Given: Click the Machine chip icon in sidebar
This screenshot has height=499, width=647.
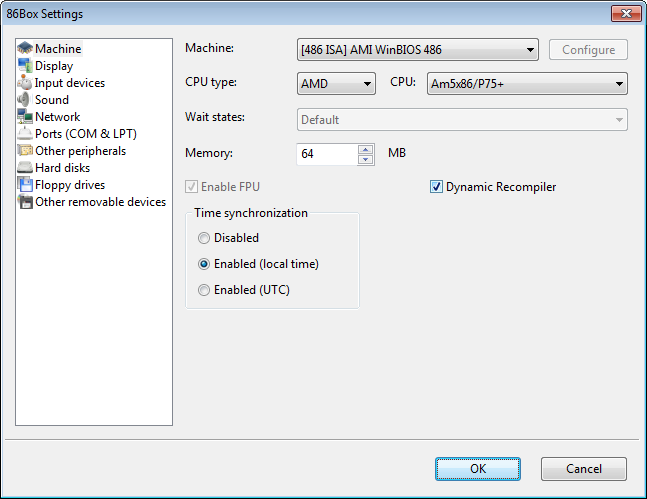Looking at the screenshot, I should [25, 48].
